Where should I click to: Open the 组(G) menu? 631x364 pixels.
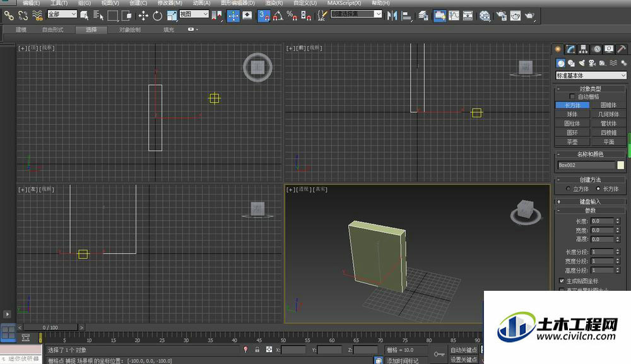tap(85, 3)
